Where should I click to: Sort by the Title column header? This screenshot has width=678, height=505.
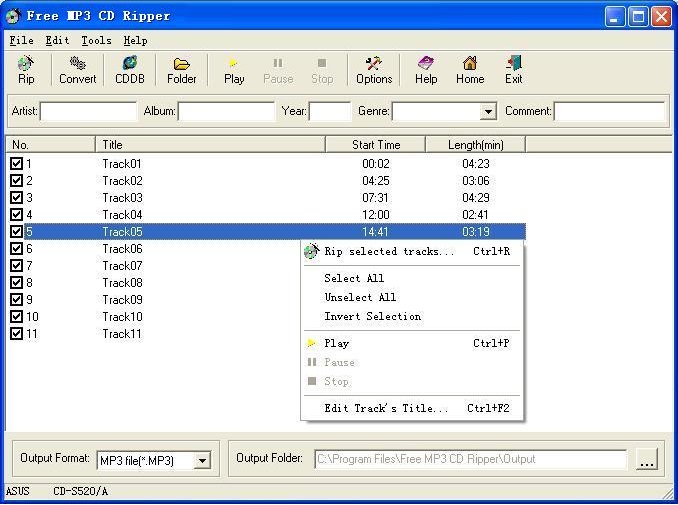(210, 144)
